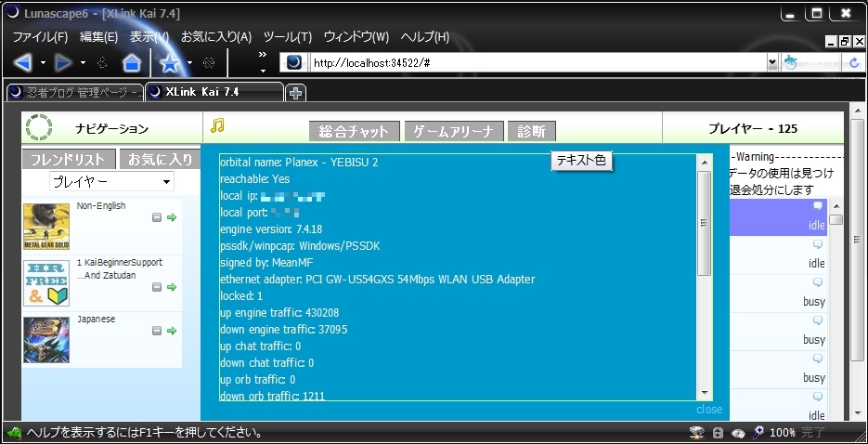The height and width of the screenshot is (444, 868).
Task: Open the ウィンドウ(W) menu
Action: coord(356,37)
